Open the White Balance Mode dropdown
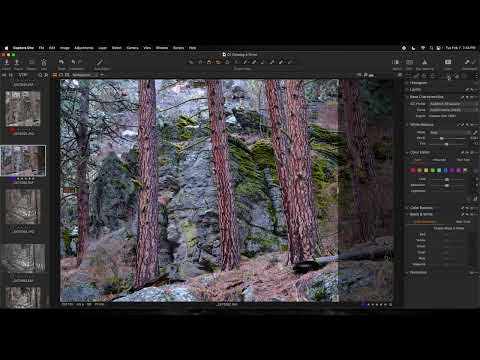The width and height of the screenshot is (480, 360). coord(450,132)
